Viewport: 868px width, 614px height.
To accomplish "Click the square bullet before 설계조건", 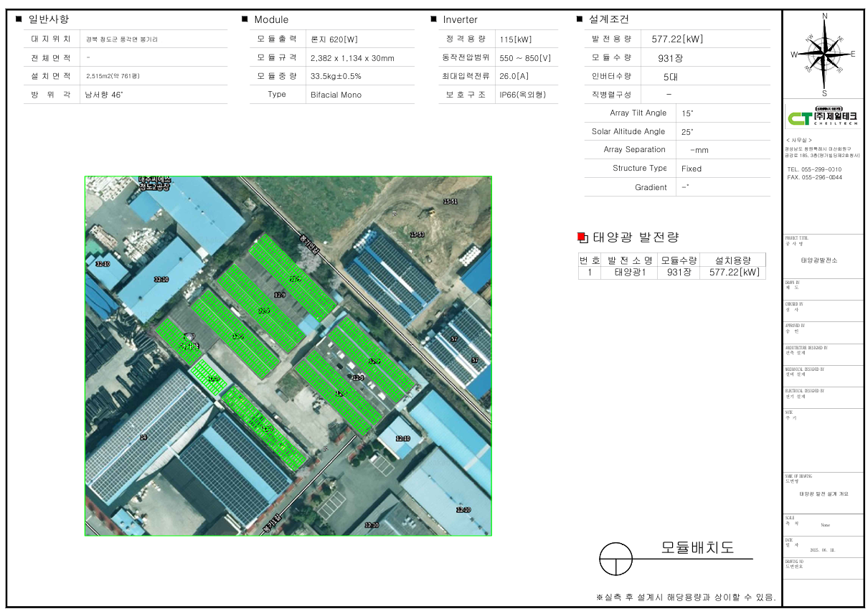I will coord(579,19).
